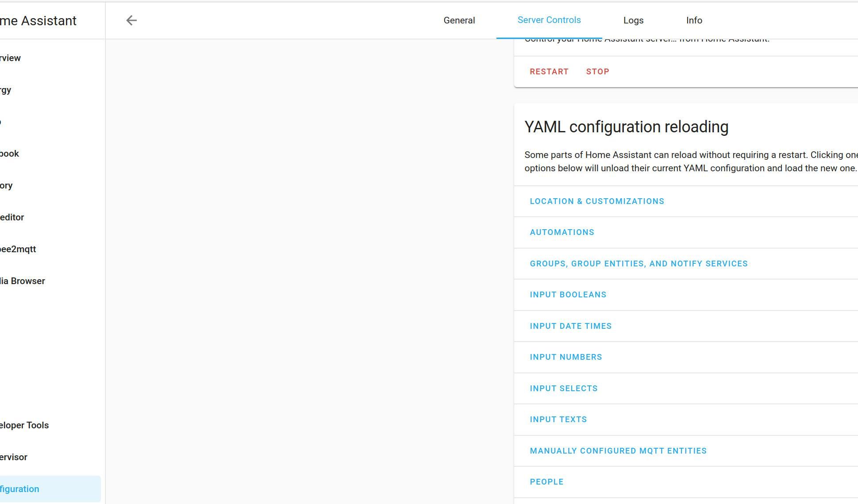Reload Automations configuration

pos(562,232)
